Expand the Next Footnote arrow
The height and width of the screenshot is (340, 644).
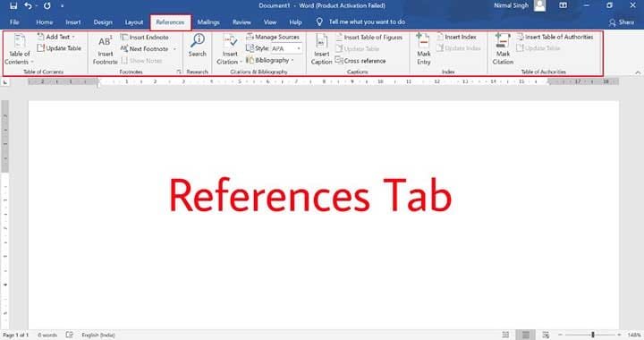(x=175, y=49)
